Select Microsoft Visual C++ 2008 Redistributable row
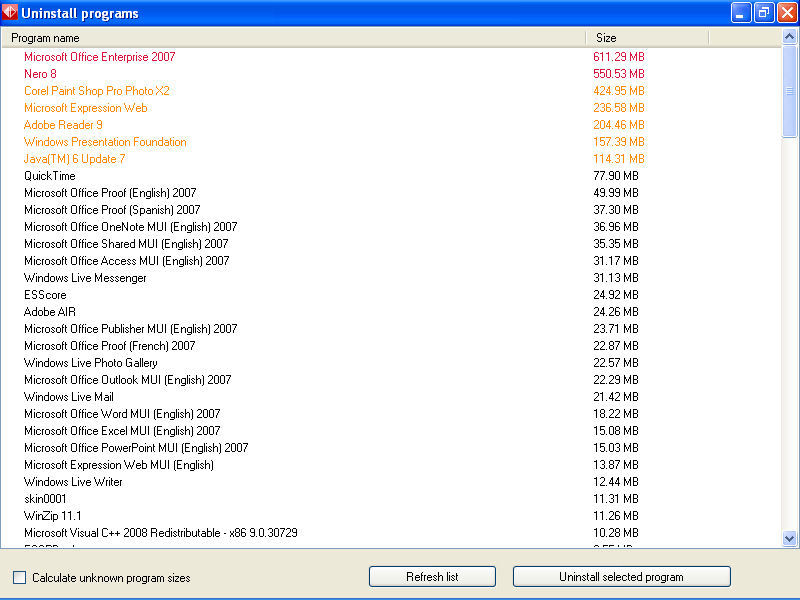Screen dimensions: 800x600 point(161,533)
